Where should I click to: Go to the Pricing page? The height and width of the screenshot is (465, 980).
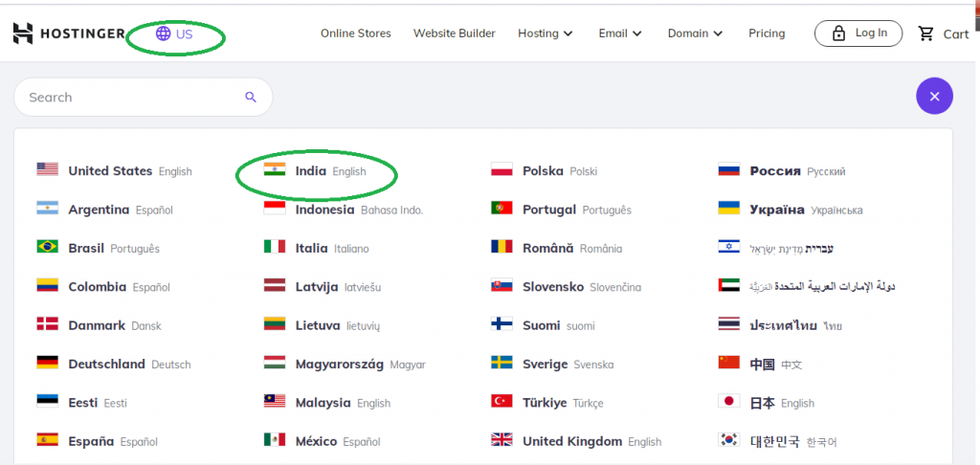tap(767, 33)
